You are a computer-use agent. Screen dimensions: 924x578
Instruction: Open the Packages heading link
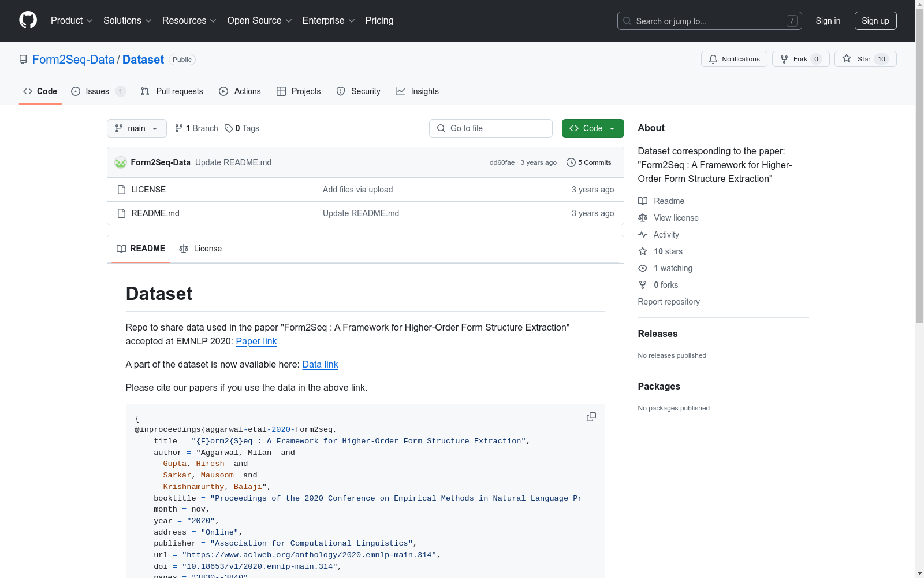(659, 386)
